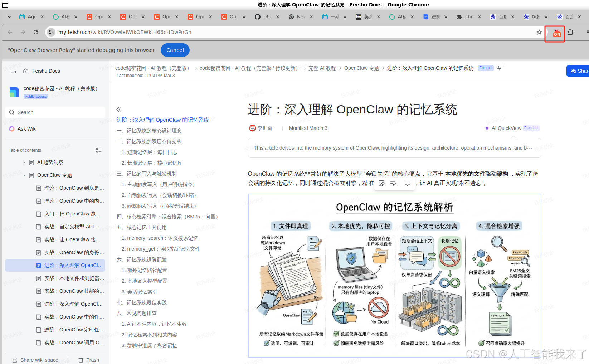The height and width of the screenshot is (364, 589).
Task: Open the Chrome extensions puzzle icon
Action: (x=570, y=32)
